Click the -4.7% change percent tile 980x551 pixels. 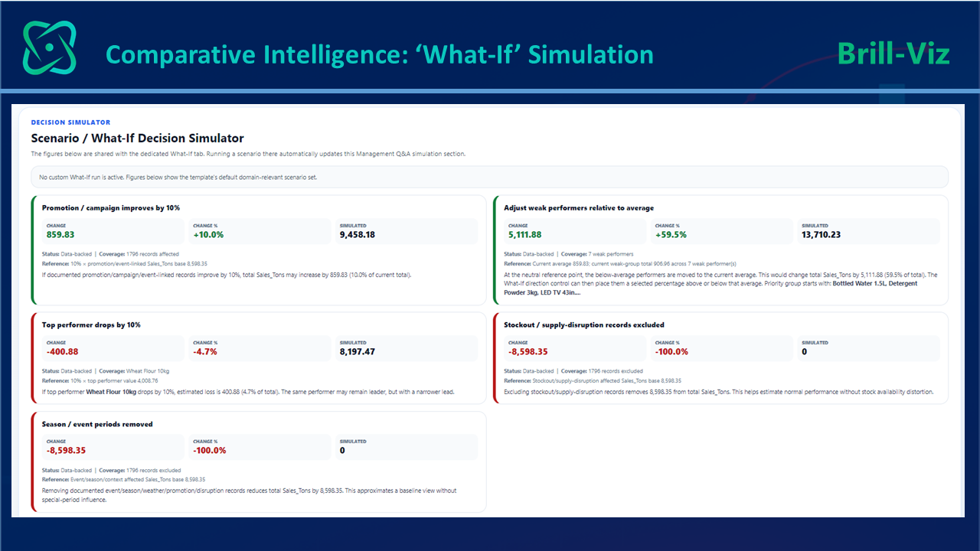(260, 348)
